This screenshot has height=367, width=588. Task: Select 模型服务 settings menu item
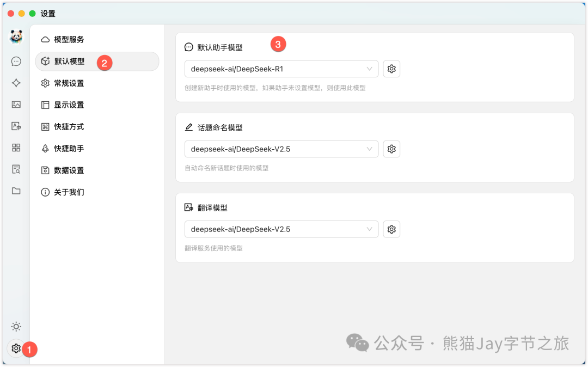97,39
